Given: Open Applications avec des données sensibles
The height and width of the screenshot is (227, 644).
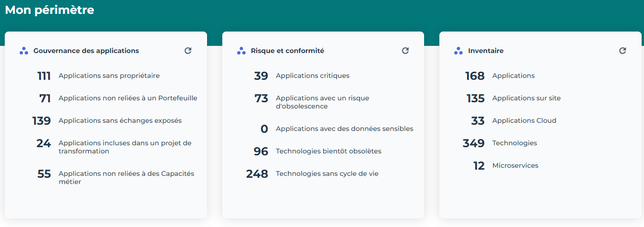Looking at the screenshot, I should (x=344, y=129).
